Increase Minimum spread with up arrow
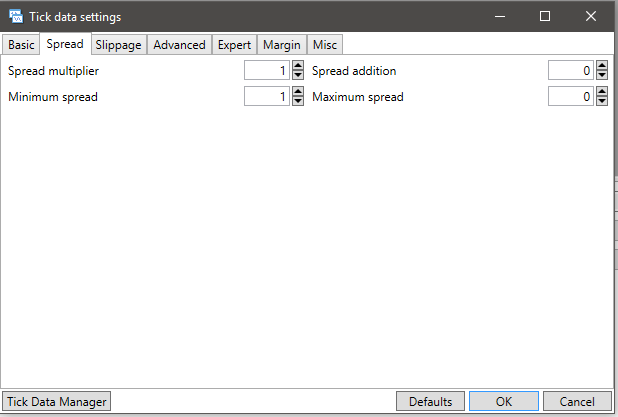Viewport: 618px width, 417px height. point(298,91)
